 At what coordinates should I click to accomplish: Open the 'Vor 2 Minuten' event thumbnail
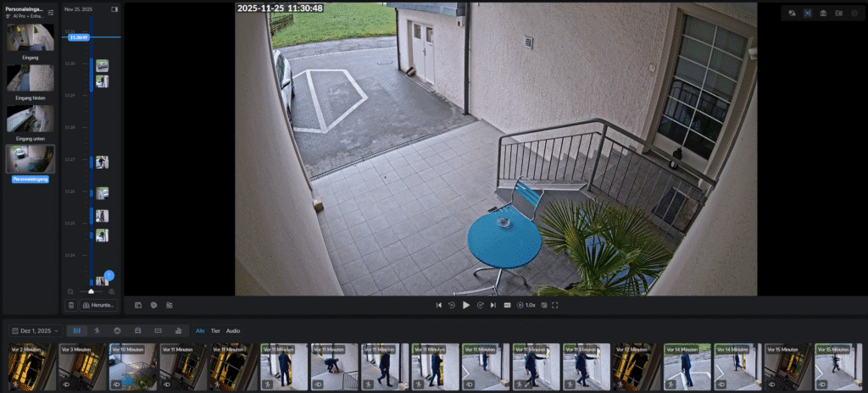pos(31,366)
